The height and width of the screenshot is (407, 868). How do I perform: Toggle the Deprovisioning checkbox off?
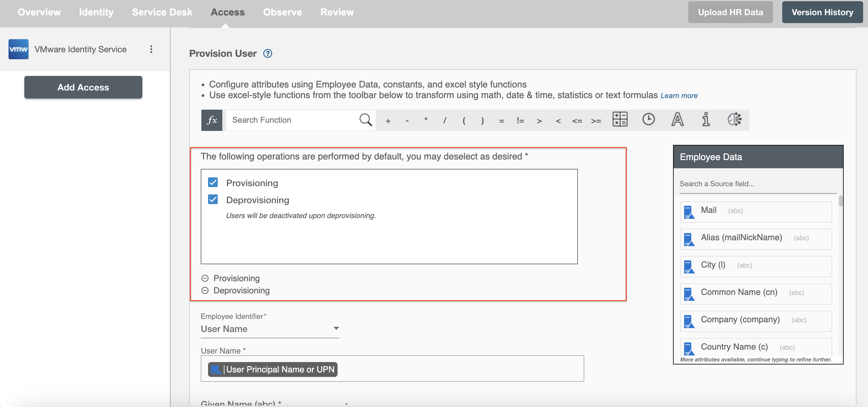(213, 199)
